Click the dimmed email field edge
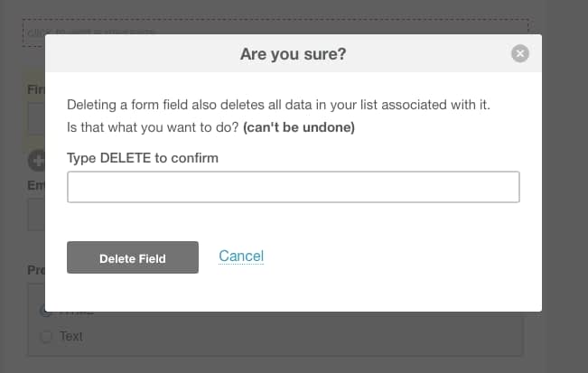This screenshot has width=588, height=373. pos(36,215)
